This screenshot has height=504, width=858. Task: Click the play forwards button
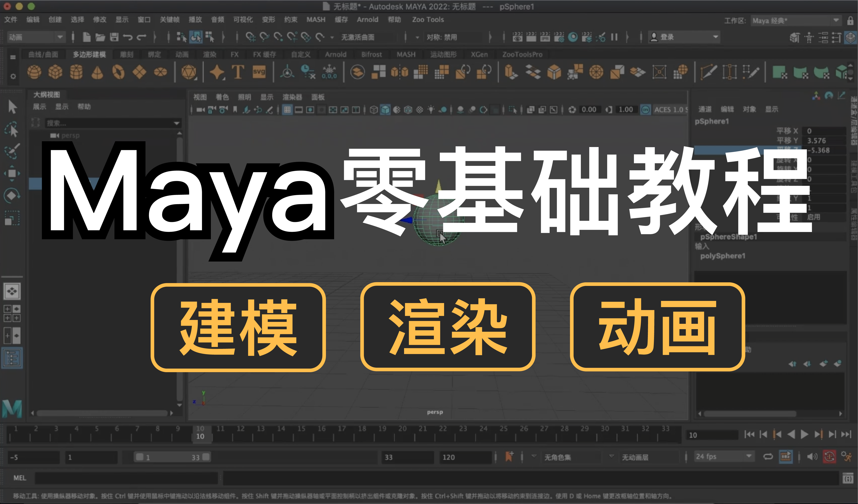pos(804,434)
